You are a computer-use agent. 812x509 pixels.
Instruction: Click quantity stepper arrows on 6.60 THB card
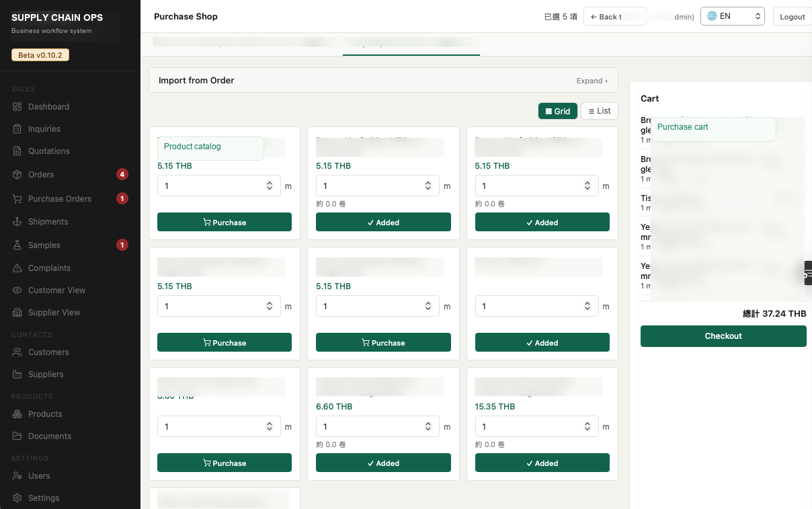click(428, 426)
